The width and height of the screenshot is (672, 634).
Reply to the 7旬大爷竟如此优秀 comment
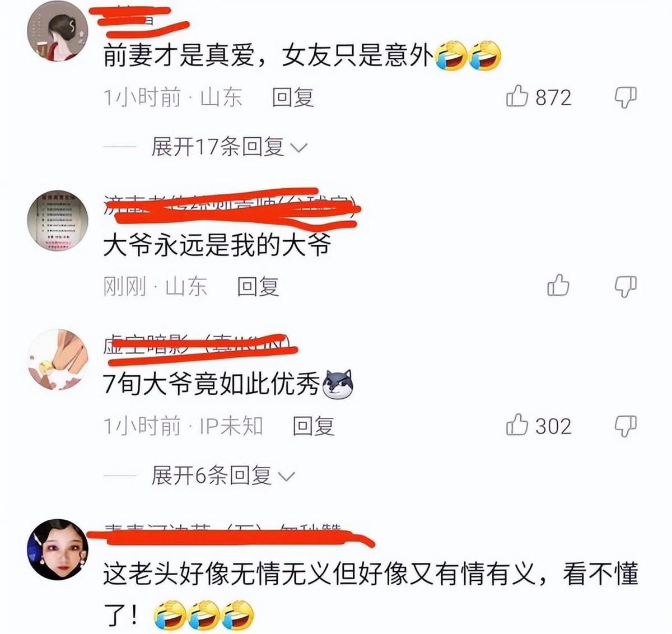pyautogui.click(x=313, y=426)
